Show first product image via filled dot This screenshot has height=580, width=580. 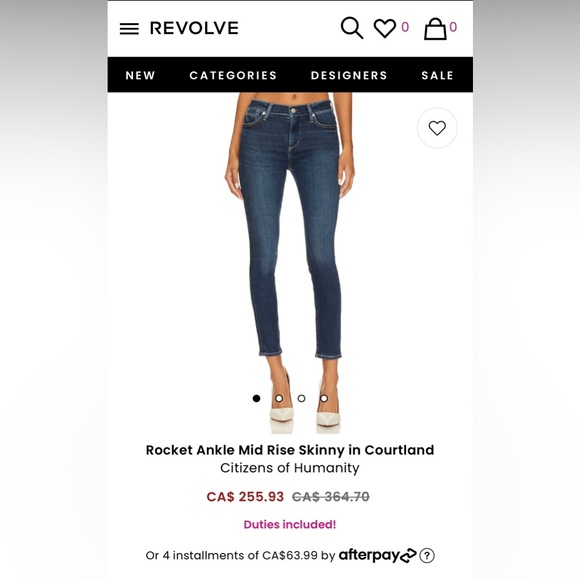(256, 398)
